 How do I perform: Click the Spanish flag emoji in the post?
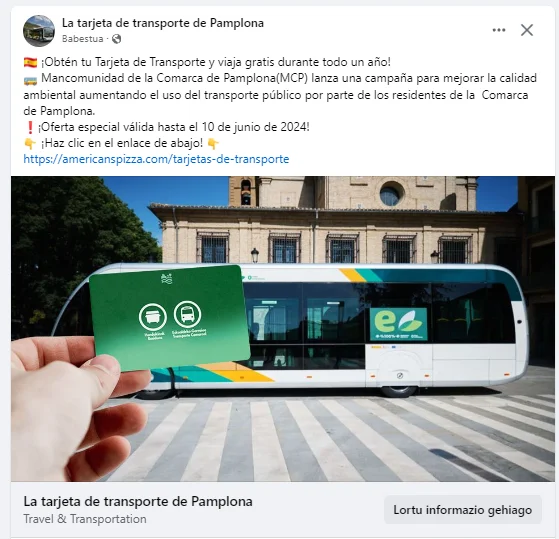30,62
